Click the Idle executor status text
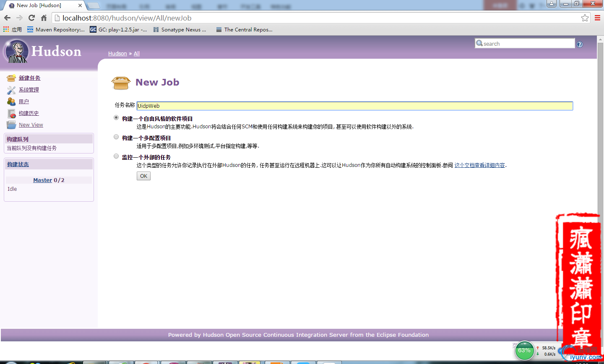604x364 pixels. [12, 189]
